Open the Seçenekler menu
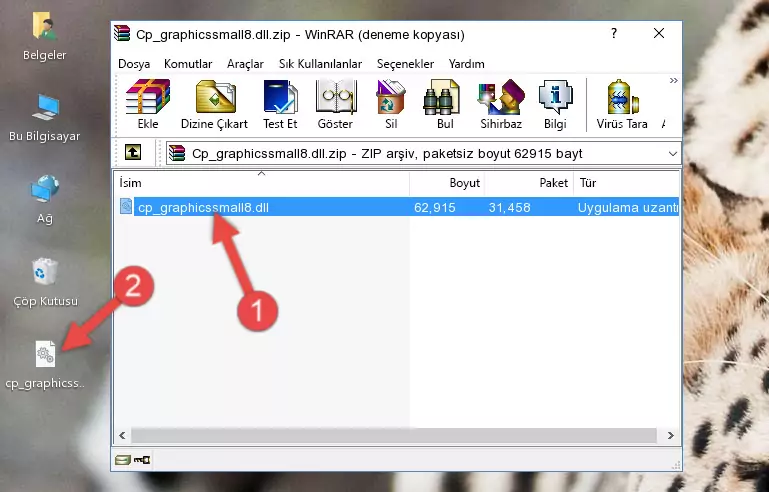 [x=405, y=64]
